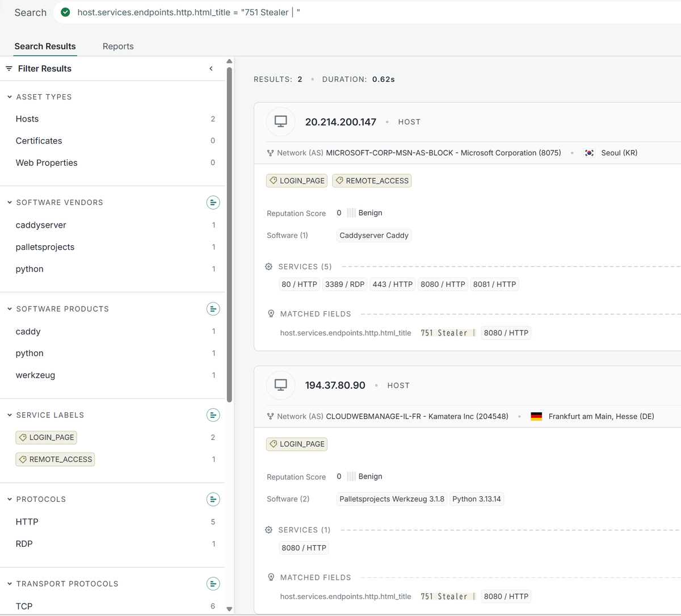Image resolution: width=681 pixels, height=616 pixels.
Task: Collapse the Software Vendors section
Action: coord(10,202)
